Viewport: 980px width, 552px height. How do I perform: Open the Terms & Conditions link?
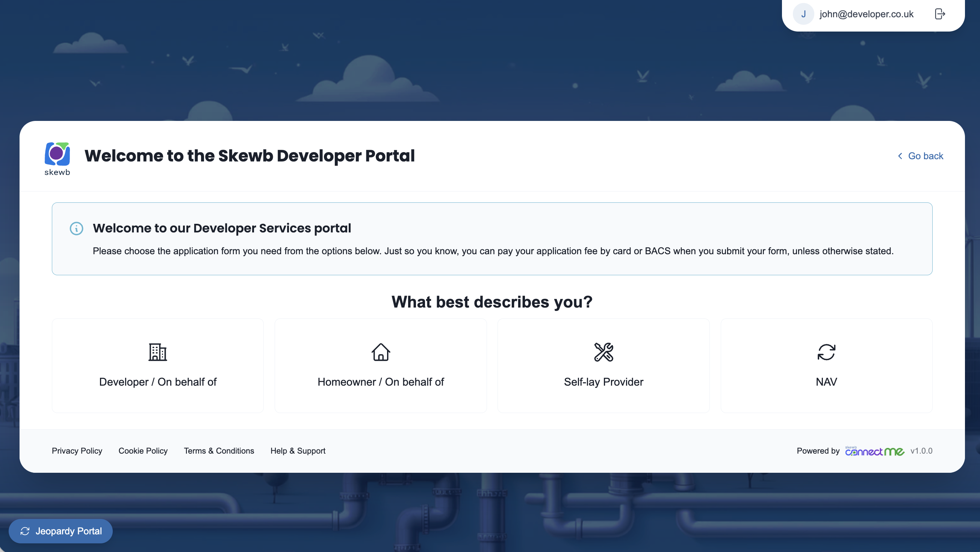[x=219, y=451]
